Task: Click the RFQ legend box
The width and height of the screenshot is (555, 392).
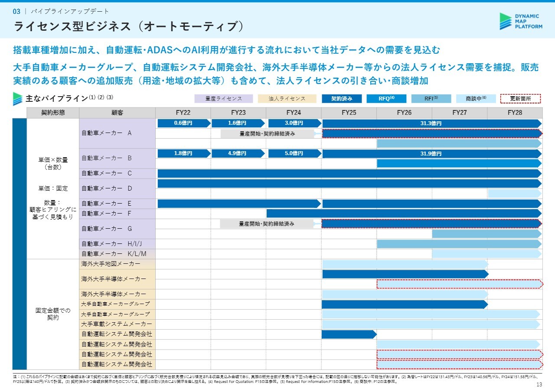Action: pyautogui.click(x=386, y=99)
